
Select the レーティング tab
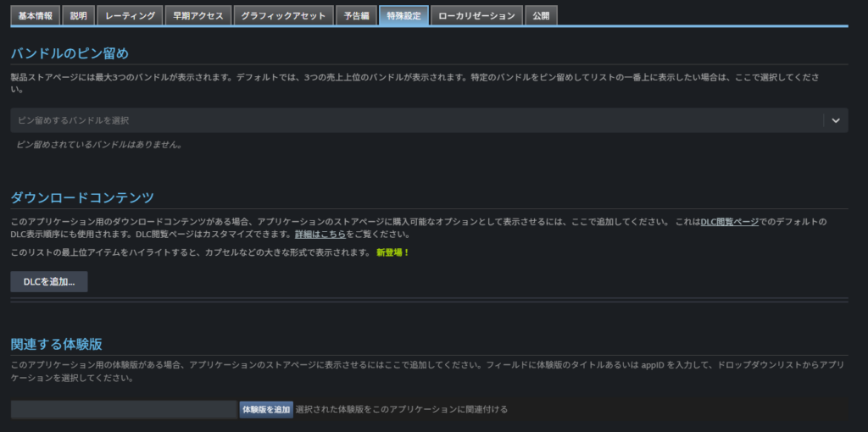(x=130, y=15)
